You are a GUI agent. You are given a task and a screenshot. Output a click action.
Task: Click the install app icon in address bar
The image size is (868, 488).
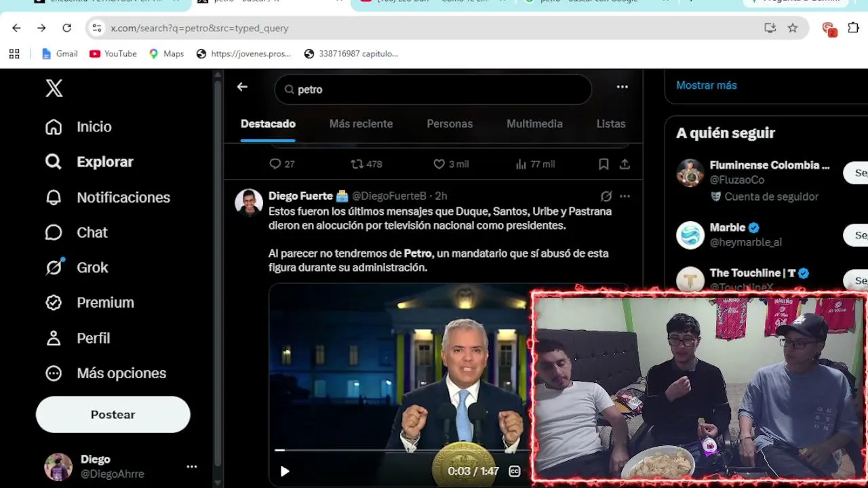(770, 28)
